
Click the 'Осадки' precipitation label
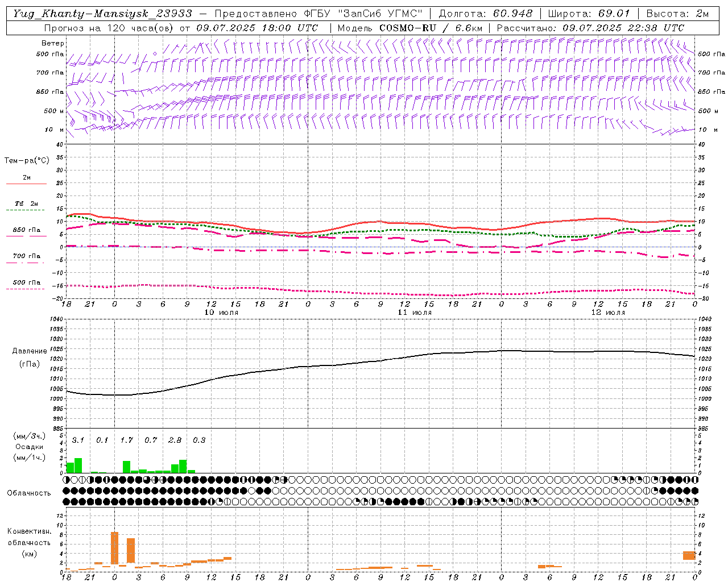click(29, 447)
